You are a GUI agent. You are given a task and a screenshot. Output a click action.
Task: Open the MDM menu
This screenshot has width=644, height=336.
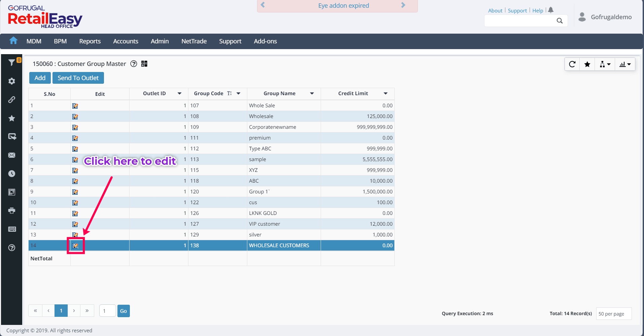pyautogui.click(x=34, y=41)
